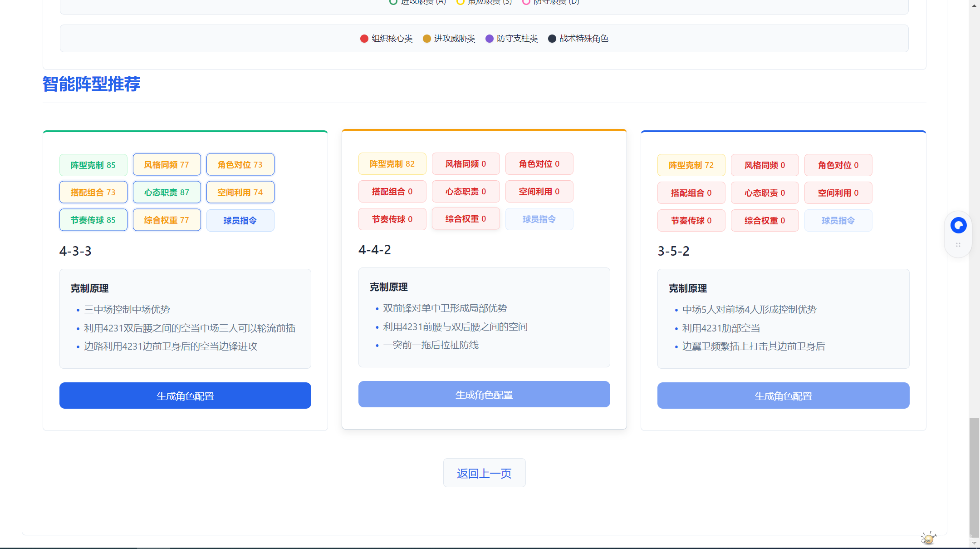Click the green 进攻职责 (A) legend dot
This screenshot has width=980, height=549.
(x=393, y=2)
